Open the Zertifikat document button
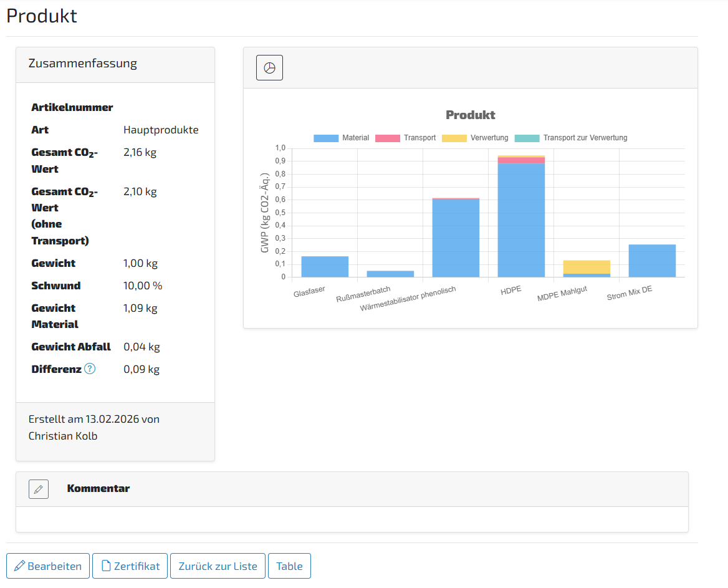The image size is (728, 588). tap(130, 566)
